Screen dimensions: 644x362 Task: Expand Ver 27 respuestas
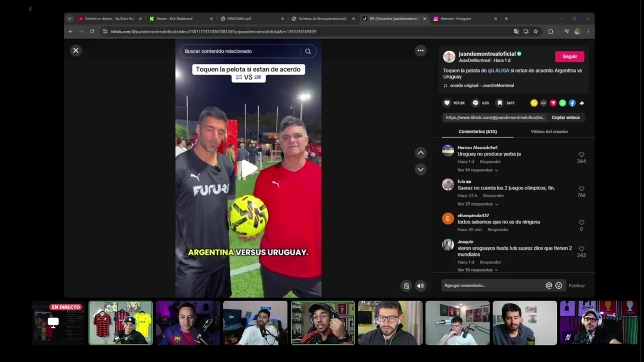pos(477,204)
